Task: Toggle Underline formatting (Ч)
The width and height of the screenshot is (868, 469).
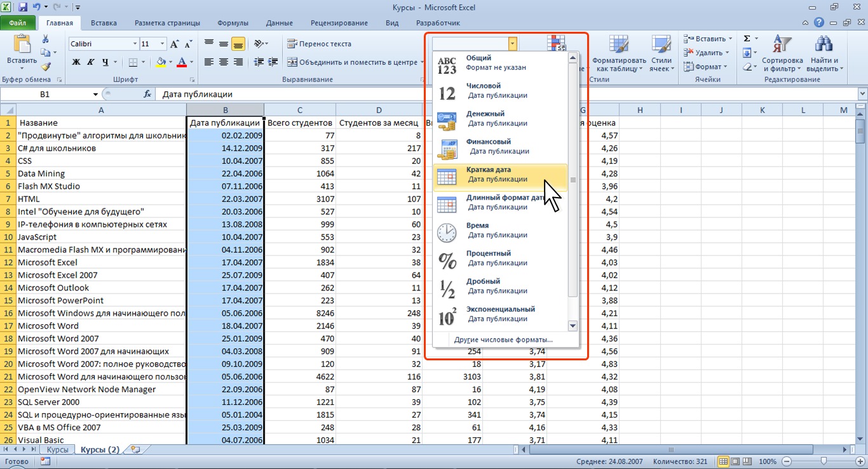Action: [x=105, y=62]
